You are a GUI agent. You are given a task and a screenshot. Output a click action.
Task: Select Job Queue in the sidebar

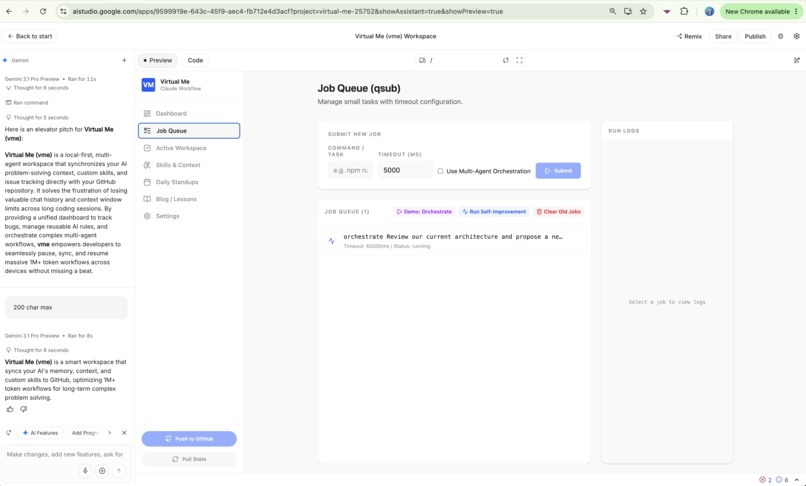[x=189, y=131]
